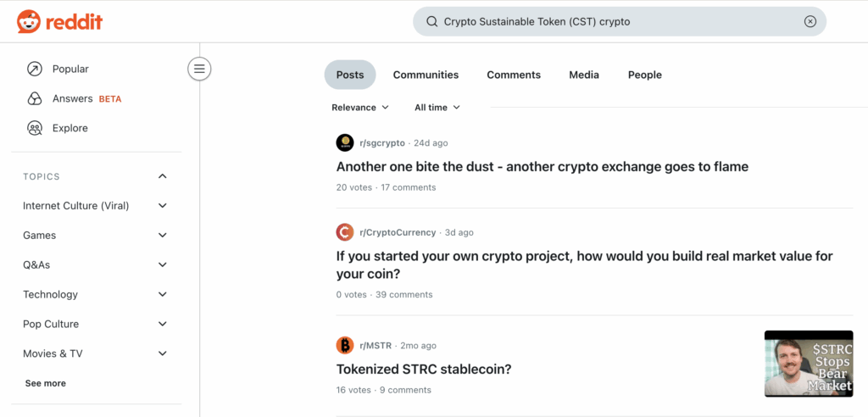Screen dimensions: 868x417
Task: Click the Reddit logo to go home
Action: [x=59, y=21]
